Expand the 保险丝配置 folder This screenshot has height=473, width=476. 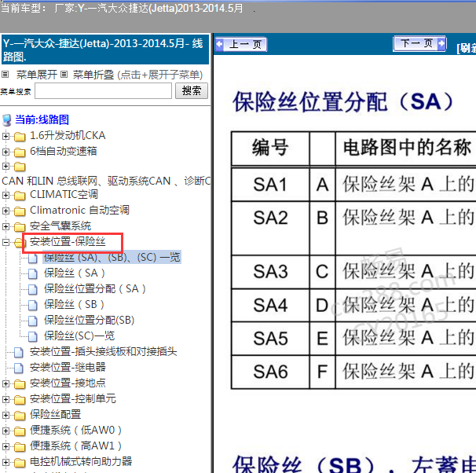coord(5,415)
